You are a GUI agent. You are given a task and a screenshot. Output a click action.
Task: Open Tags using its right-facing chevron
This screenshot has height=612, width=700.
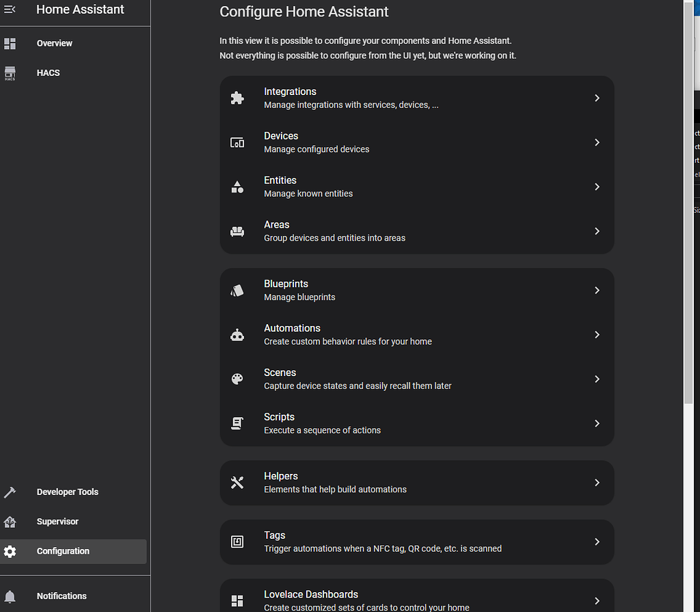coord(596,542)
